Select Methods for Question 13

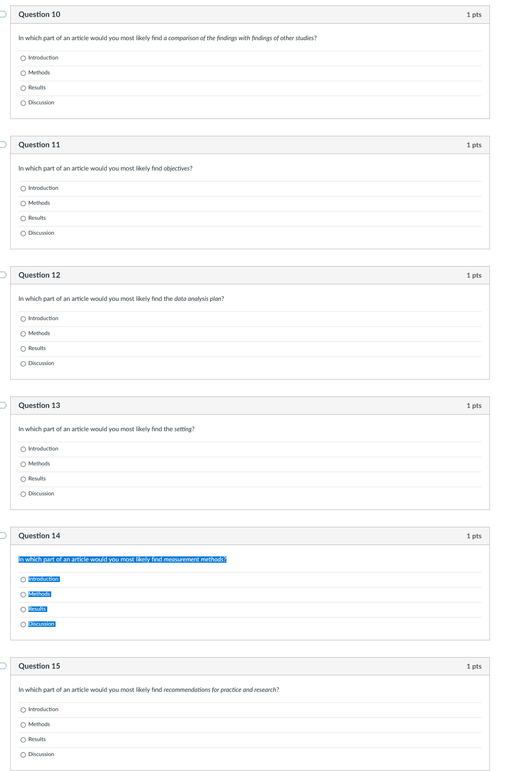(x=23, y=464)
